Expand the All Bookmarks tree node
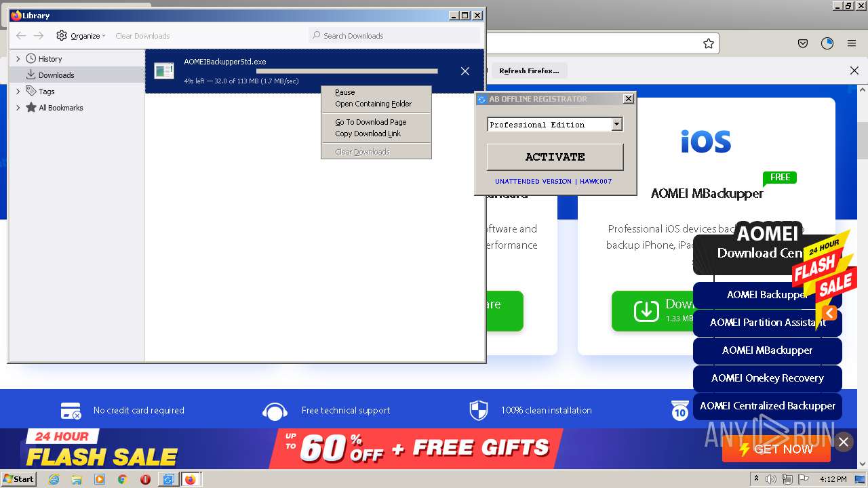This screenshot has height=488, width=868. pyautogui.click(x=18, y=108)
